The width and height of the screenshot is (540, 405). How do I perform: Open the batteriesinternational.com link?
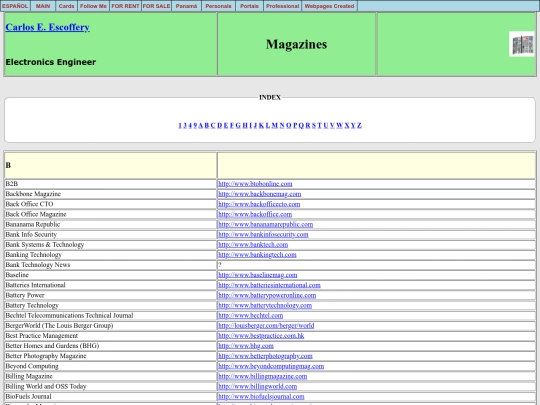coord(269,285)
